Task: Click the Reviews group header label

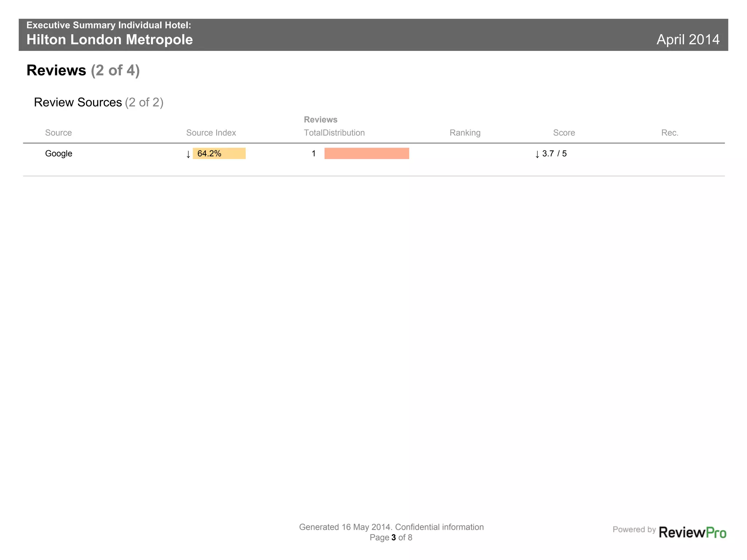Action: point(320,120)
